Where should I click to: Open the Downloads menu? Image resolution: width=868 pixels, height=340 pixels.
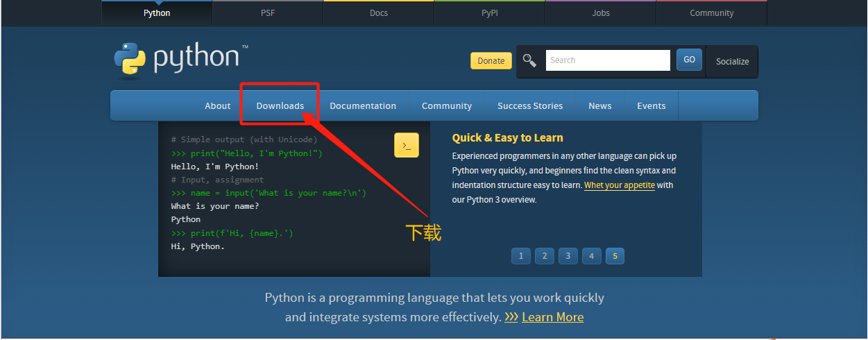(280, 105)
